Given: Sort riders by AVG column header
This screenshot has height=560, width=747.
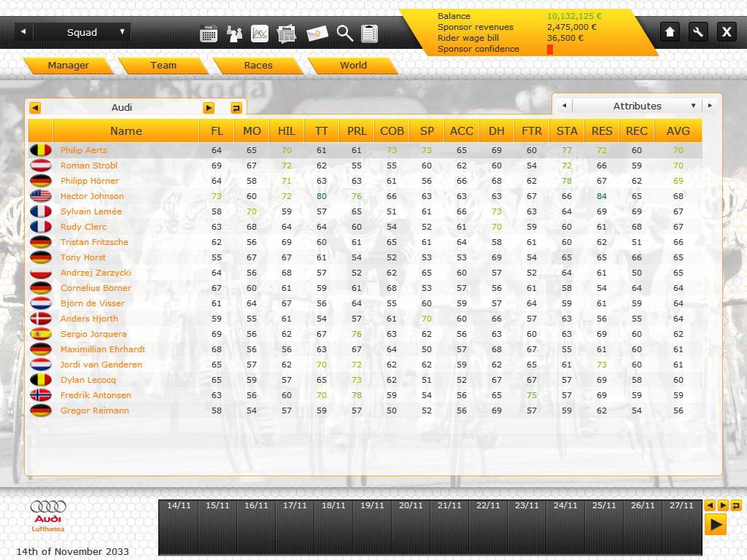Looking at the screenshot, I should (678, 131).
